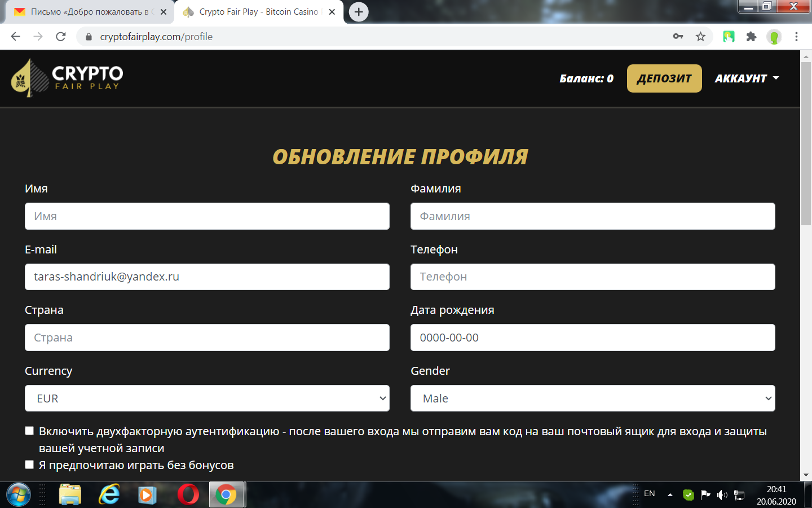Screen dimensions: 812x508
Task: Click the browser address bar URL
Action: coord(156,37)
